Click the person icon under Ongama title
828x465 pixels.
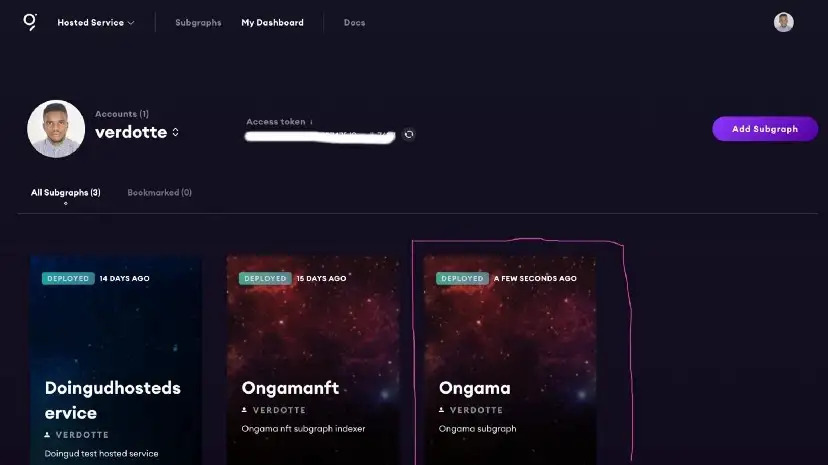coord(441,410)
